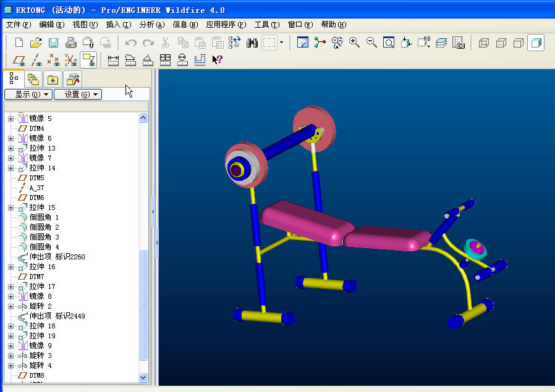This screenshot has width=555, height=392.
Task: Redo the last operation
Action: pos(148,43)
